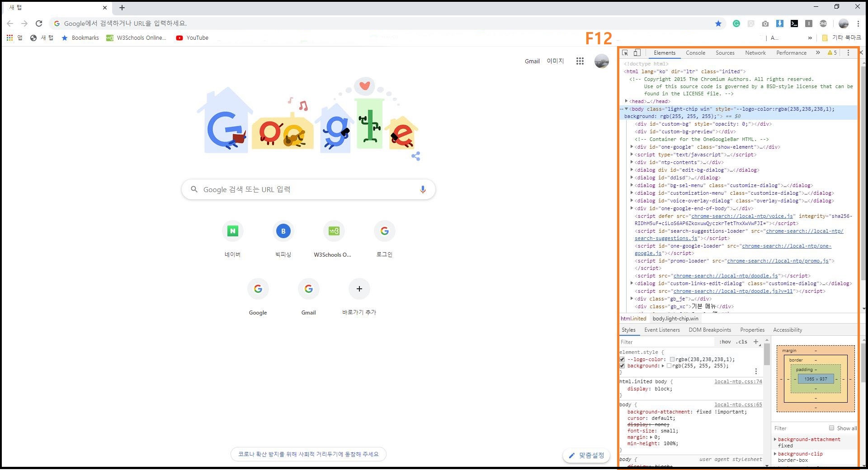The image size is (868, 470).
Task: Expand the background-attachment computed property
Action: [x=775, y=439]
